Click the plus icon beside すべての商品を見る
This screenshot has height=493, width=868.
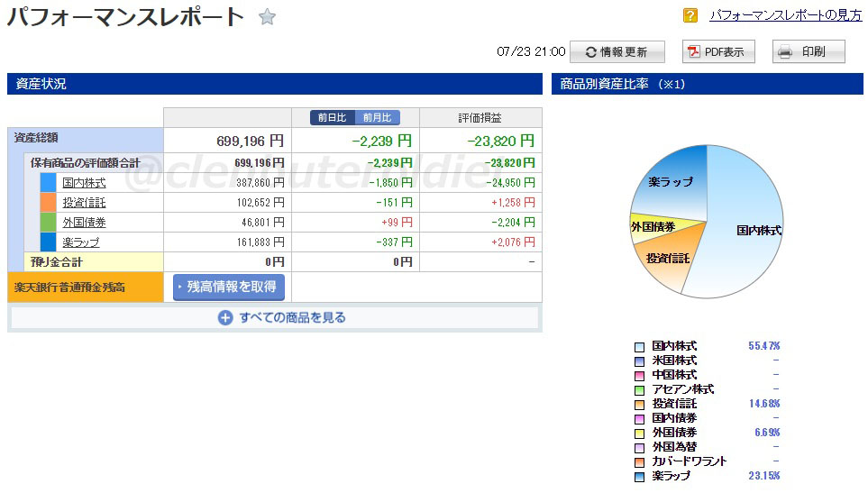(225, 317)
